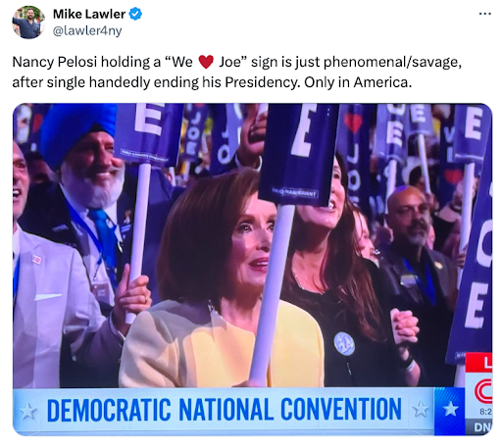Open the three-dot more options menu
502x448 pixels.
(485, 14)
